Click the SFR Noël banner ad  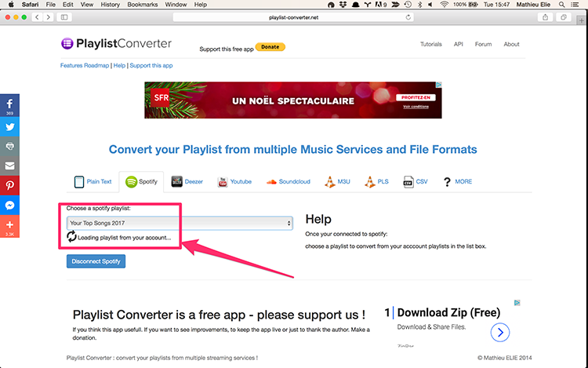click(293, 100)
